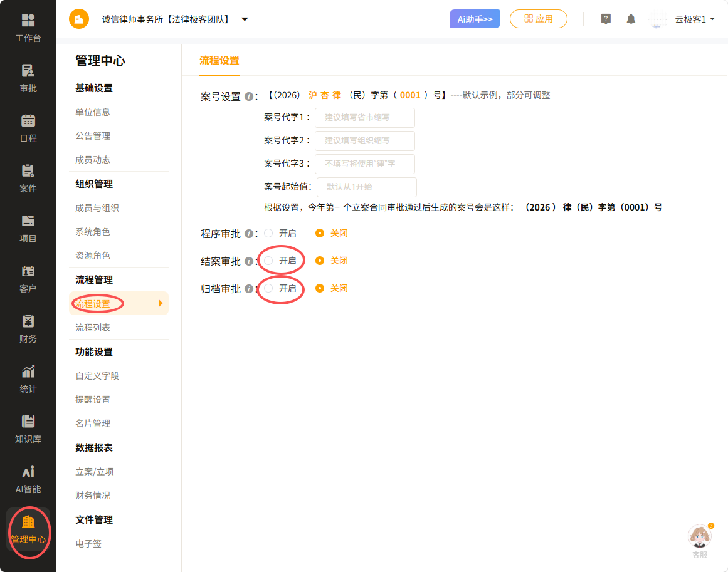Open the help question mark icon
Screen dimensions: 728x572
(606, 19)
